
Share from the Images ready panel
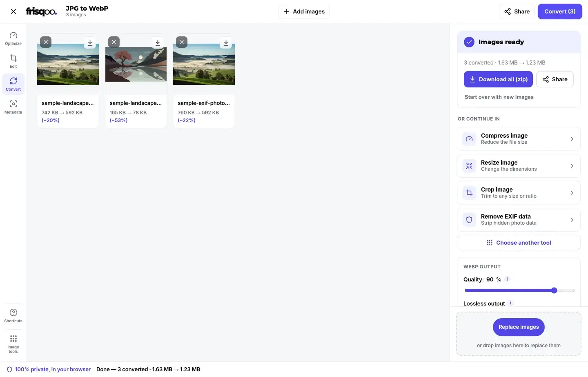555,79
